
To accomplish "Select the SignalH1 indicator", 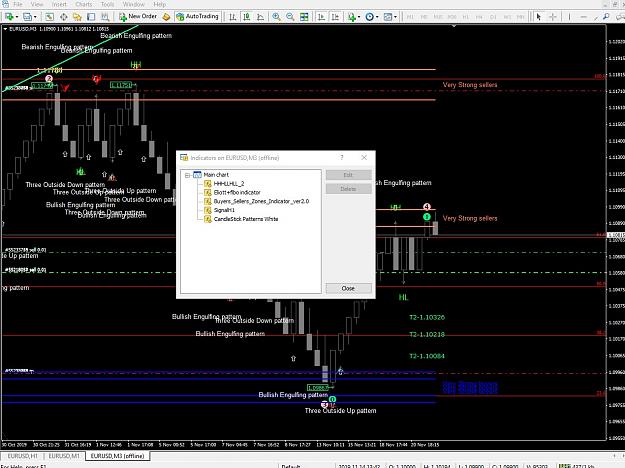I will pyautogui.click(x=224, y=210).
